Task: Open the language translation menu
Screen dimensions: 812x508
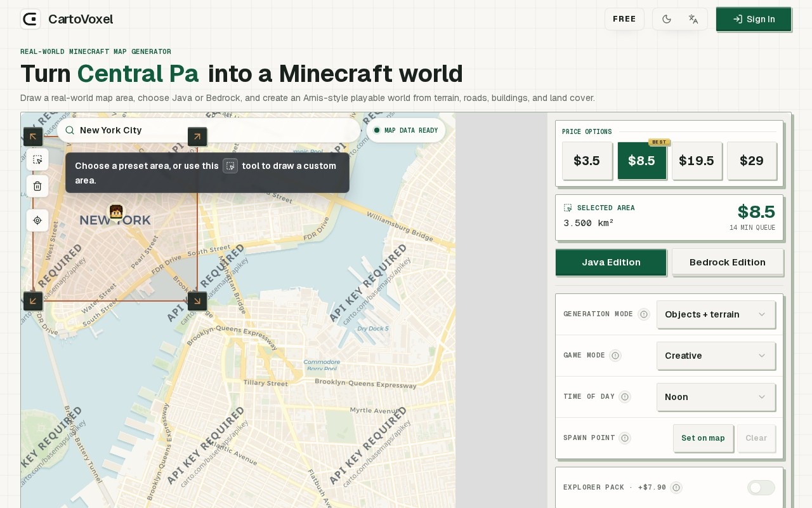Action: [x=693, y=19]
